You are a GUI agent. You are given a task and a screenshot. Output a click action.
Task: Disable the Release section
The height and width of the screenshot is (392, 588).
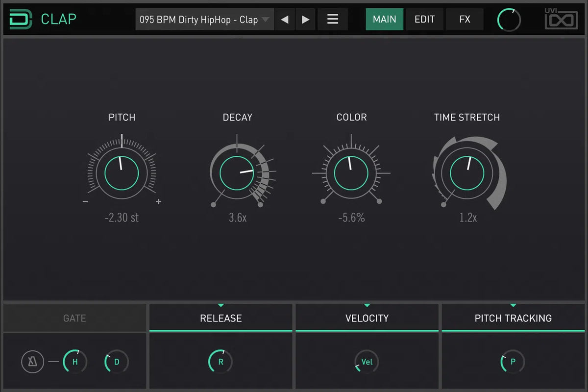click(220, 318)
